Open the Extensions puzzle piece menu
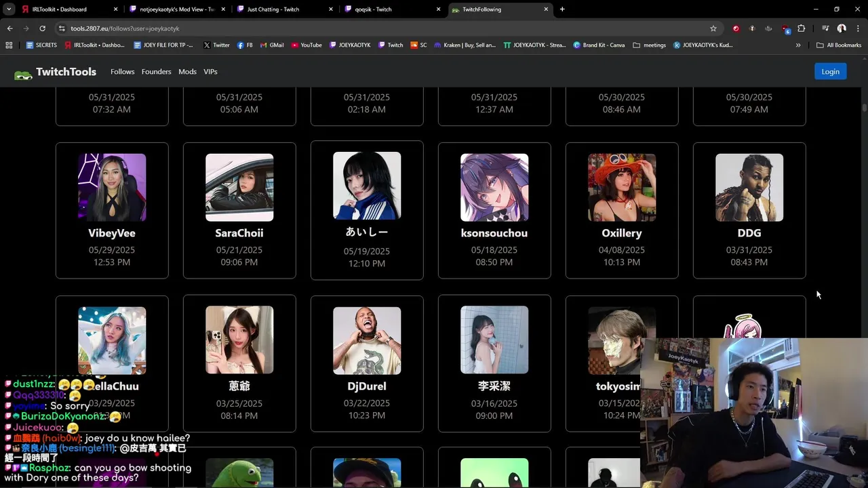 click(802, 28)
